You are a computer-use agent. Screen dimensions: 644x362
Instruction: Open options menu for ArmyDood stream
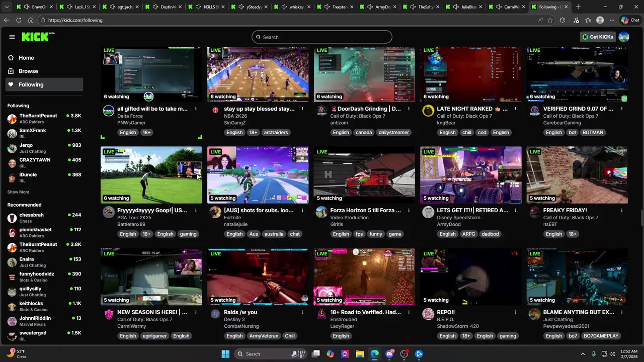click(x=515, y=210)
